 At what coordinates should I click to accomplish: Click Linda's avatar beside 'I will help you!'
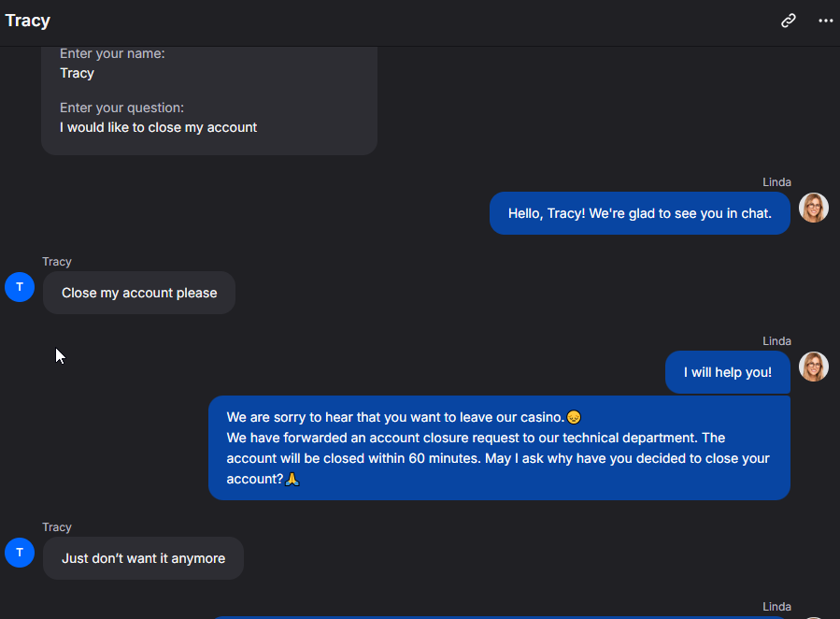813,367
